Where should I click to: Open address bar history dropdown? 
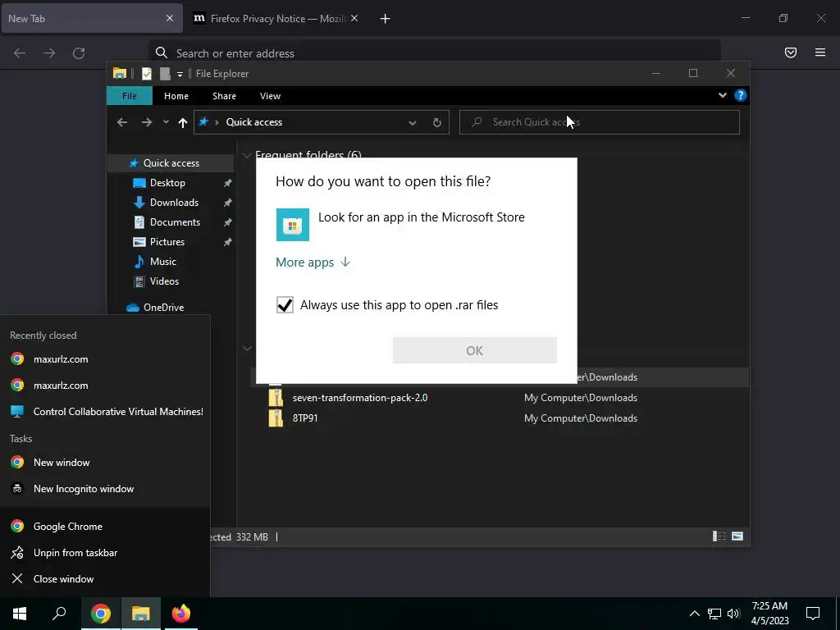[413, 123]
